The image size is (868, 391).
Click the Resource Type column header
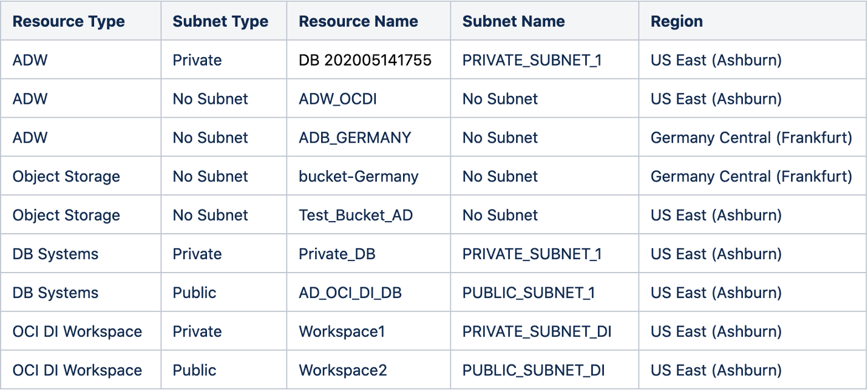tap(69, 21)
